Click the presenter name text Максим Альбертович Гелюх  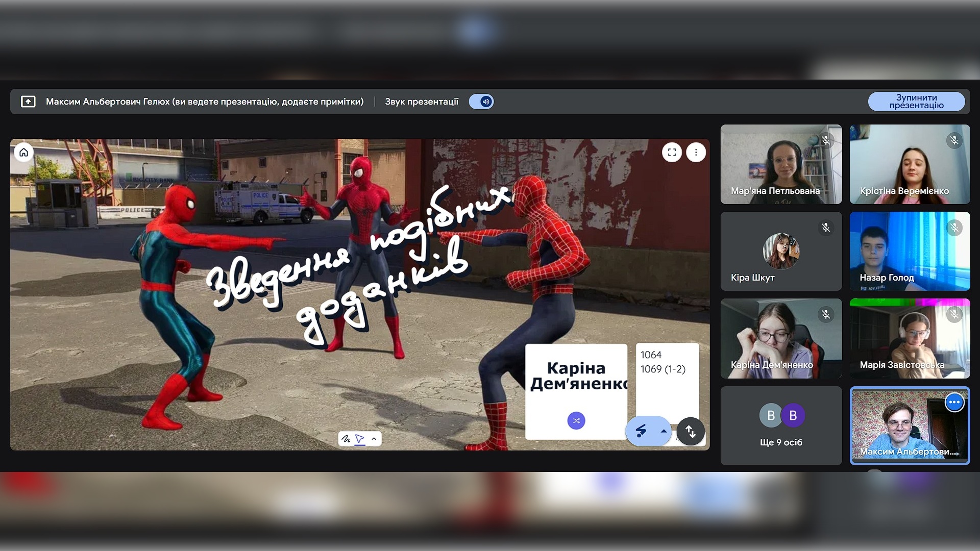108,102
